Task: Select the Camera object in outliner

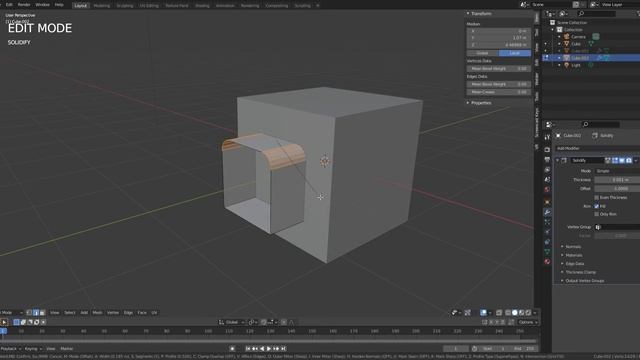Action: [x=578, y=37]
